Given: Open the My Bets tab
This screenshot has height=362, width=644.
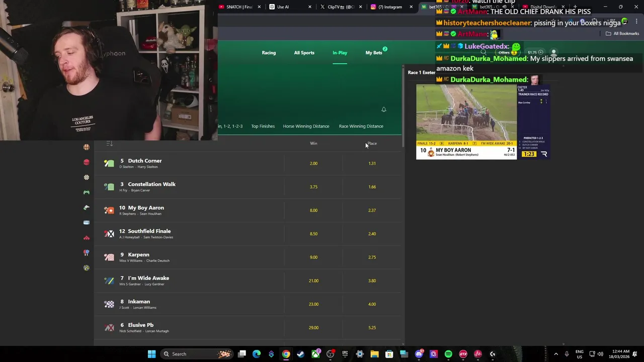Looking at the screenshot, I should tap(374, 53).
